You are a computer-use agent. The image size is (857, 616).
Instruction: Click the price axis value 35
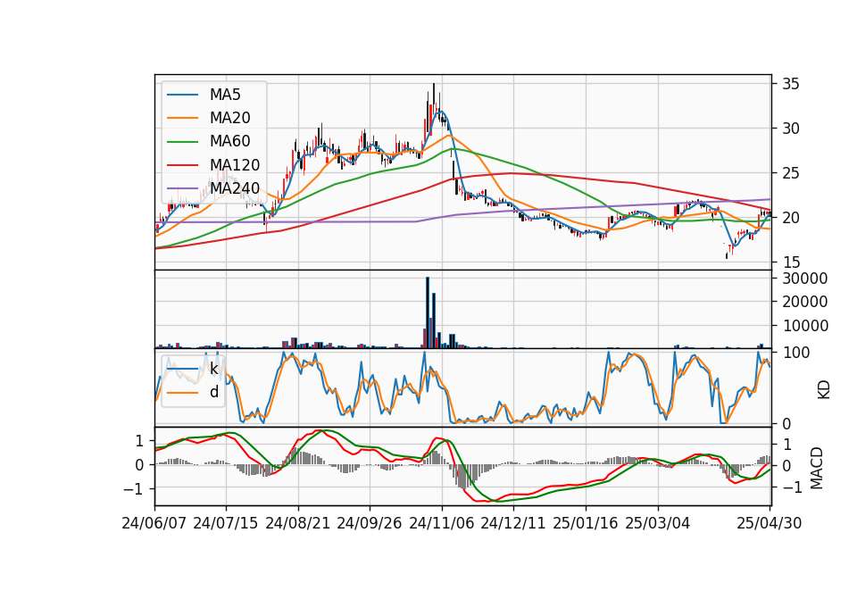(790, 84)
